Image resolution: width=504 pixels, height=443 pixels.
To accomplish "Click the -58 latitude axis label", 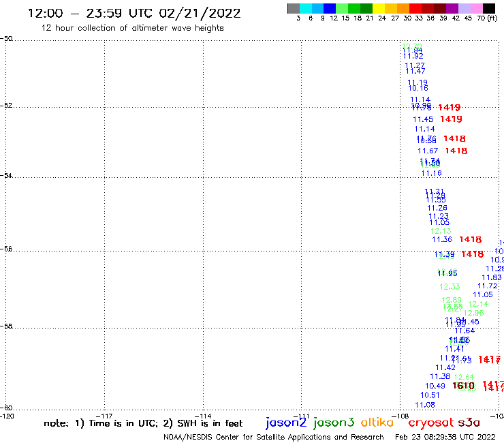I will tap(7, 326).
